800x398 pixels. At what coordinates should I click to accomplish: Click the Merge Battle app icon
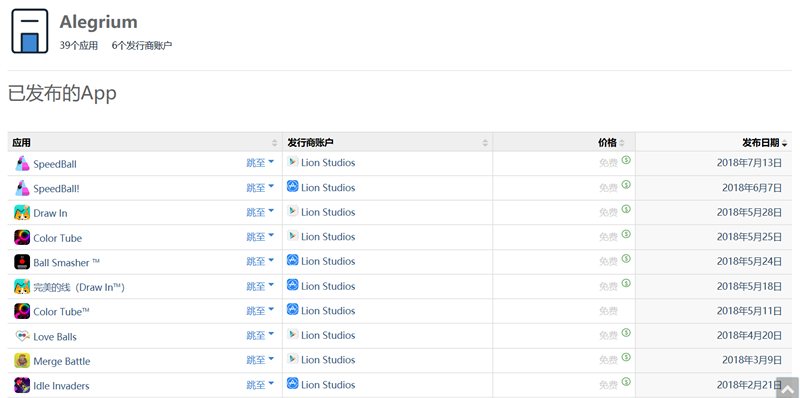point(22,361)
